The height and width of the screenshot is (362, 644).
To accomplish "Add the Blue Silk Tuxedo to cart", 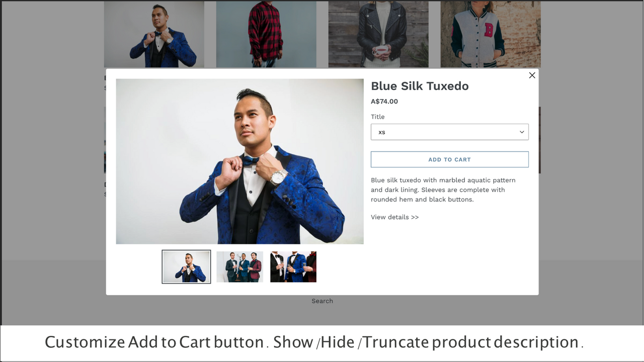I will (x=449, y=159).
